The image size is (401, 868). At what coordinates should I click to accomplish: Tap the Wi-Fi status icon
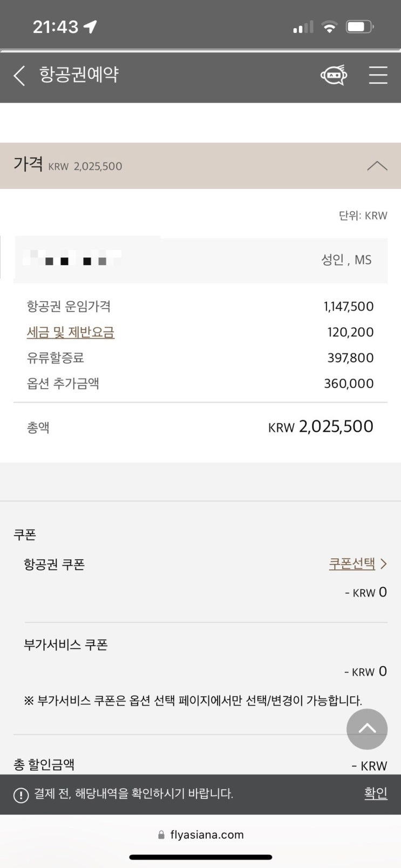(329, 26)
